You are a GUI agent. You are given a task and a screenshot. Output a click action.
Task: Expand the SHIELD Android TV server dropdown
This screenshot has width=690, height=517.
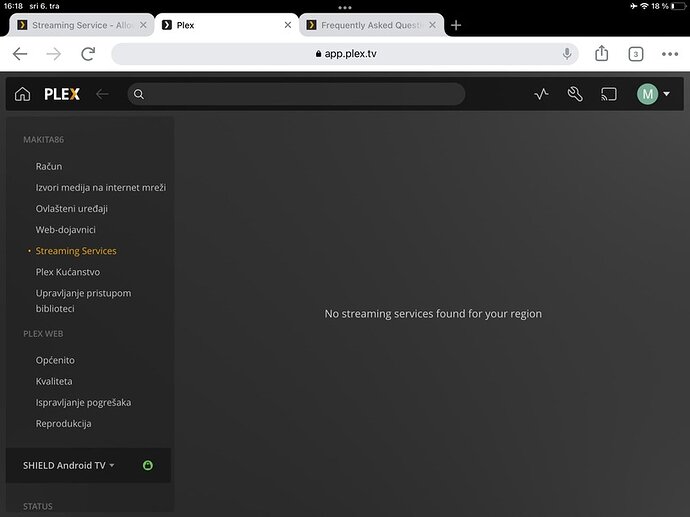click(69, 466)
